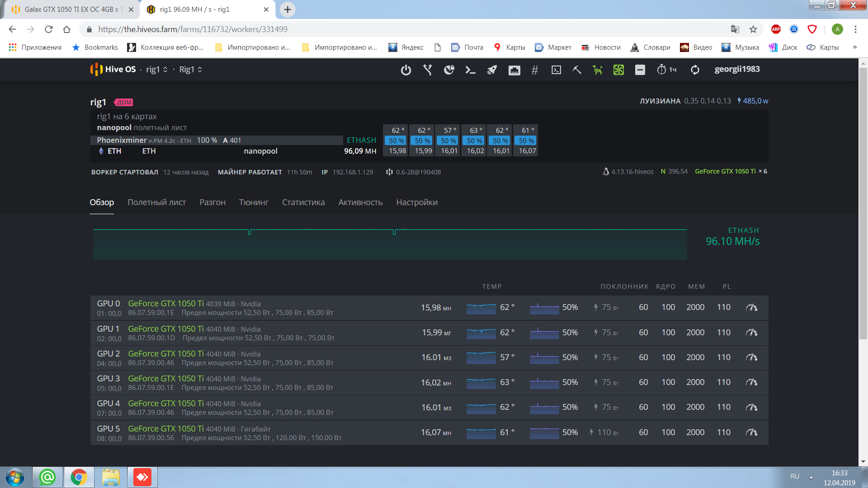Image resolution: width=868 pixels, height=488 pixels.
Task: Click the 96,09 MH total hashrate
Action: [360, 151]
